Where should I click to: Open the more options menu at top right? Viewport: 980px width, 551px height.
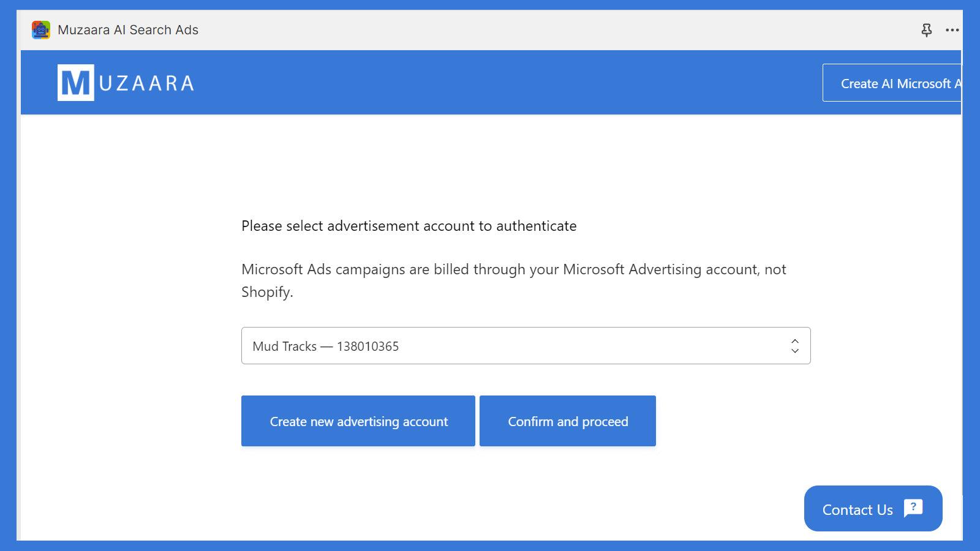tap(953, 30)
